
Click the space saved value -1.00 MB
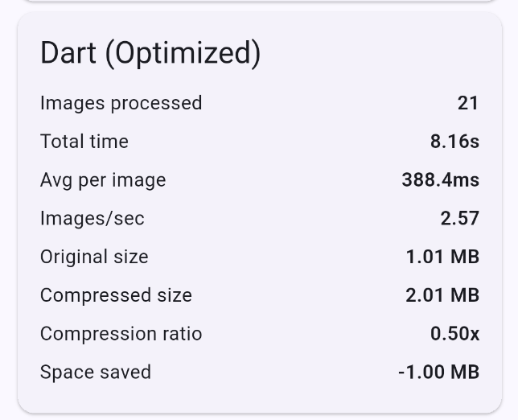tap(438, 373)
